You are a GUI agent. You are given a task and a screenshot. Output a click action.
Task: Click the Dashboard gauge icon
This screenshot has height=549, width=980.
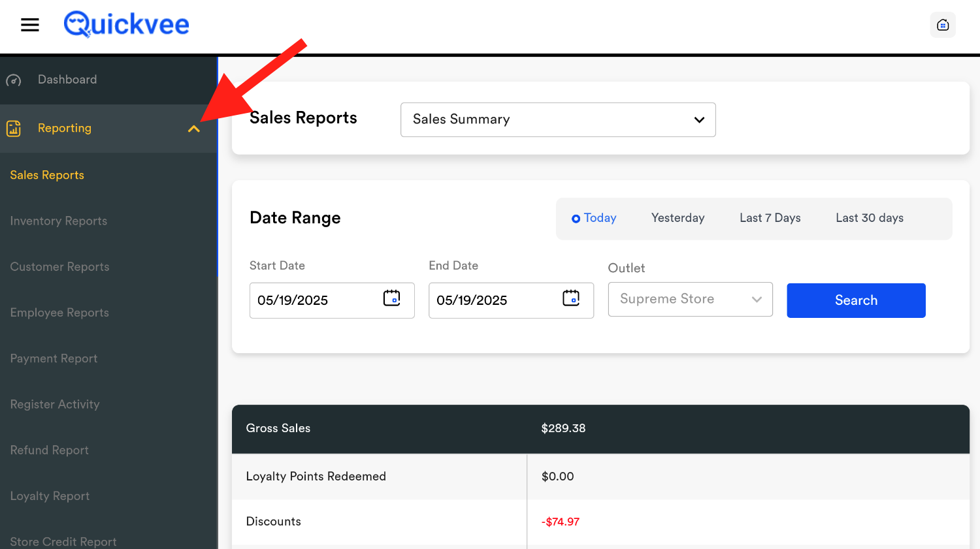point(14,80)
